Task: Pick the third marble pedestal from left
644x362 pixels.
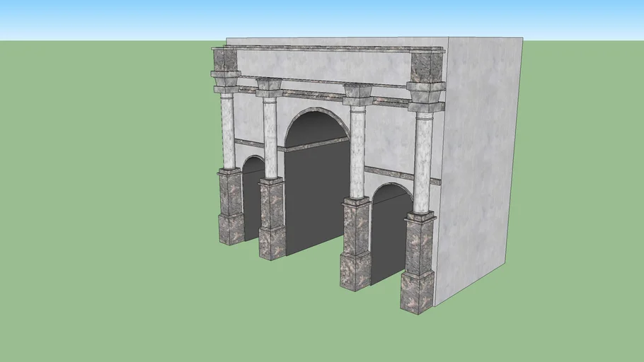Action: [355, 244]
